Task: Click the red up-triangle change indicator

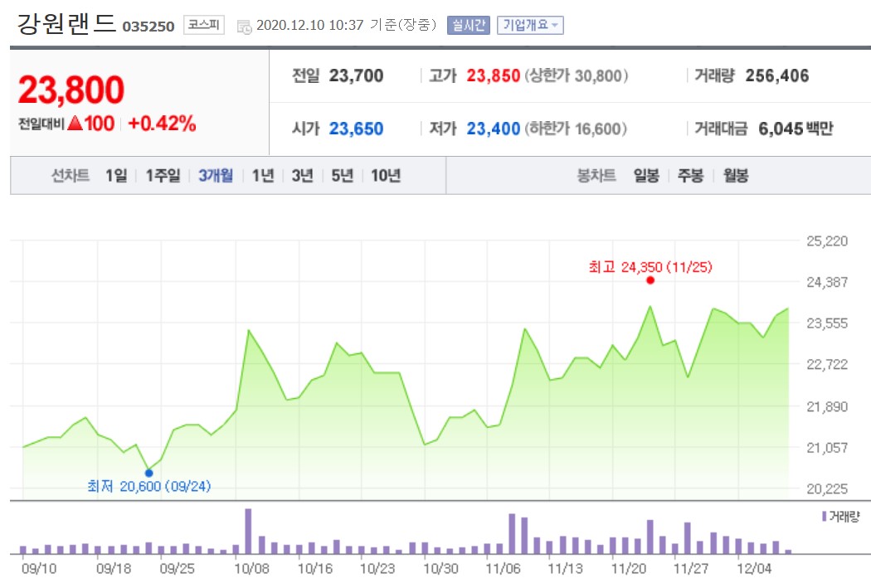Action: coord(75,124)
